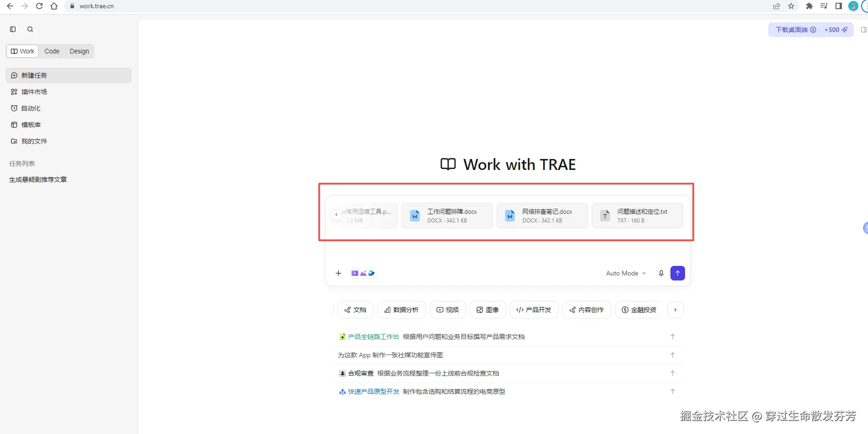Click the arrow on the 产品全链路工作台 row
The height and width of the screenshot is (434, 868).
tap(673, 337)
